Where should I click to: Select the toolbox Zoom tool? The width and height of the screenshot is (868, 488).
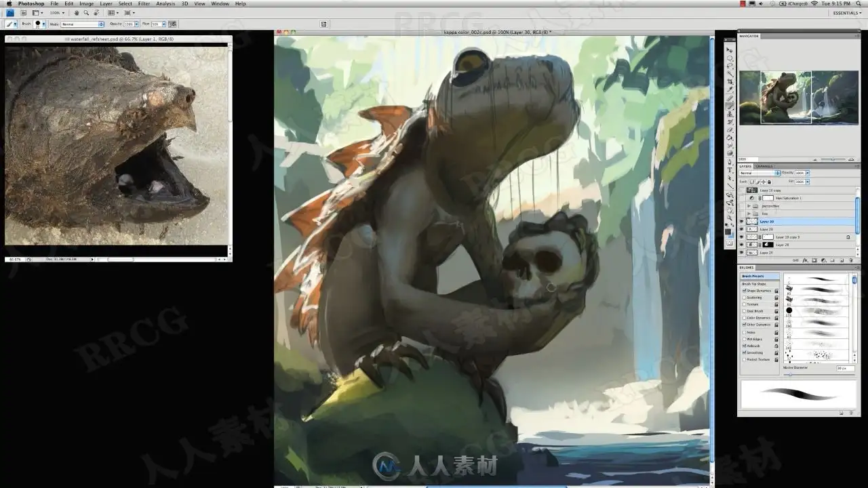coord(730,218)
